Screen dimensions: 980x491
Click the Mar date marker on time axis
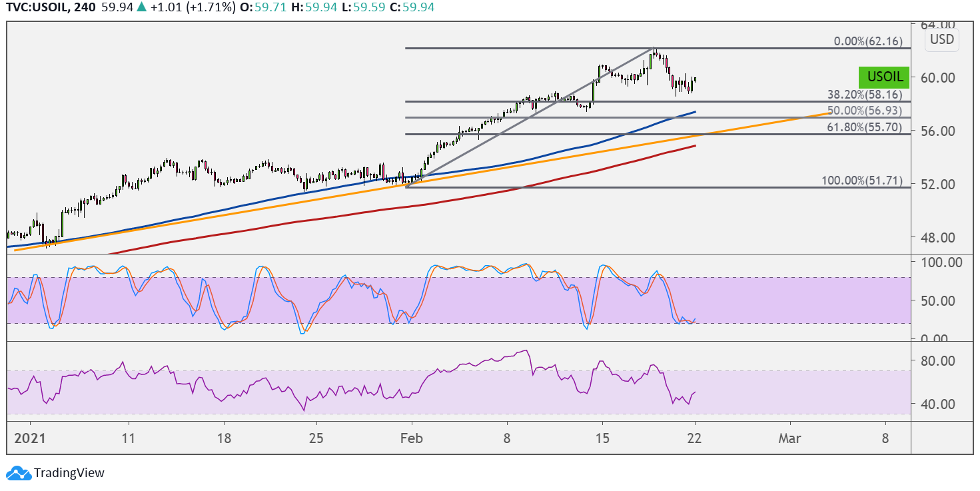790,438
